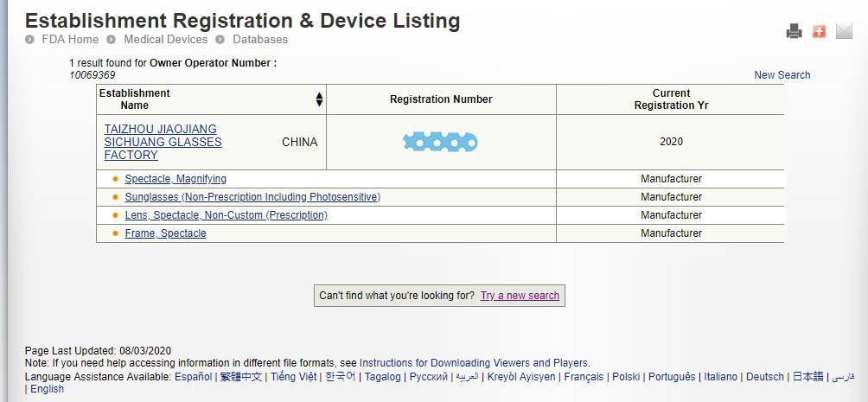Open Instructions for Downloading Viewers and Players

pyautogui.click(x=474, y=363)
